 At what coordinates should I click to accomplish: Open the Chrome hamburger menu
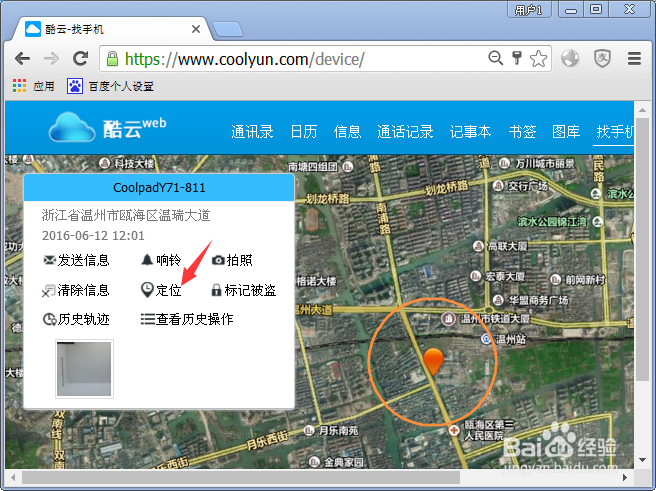pos(634,59)
